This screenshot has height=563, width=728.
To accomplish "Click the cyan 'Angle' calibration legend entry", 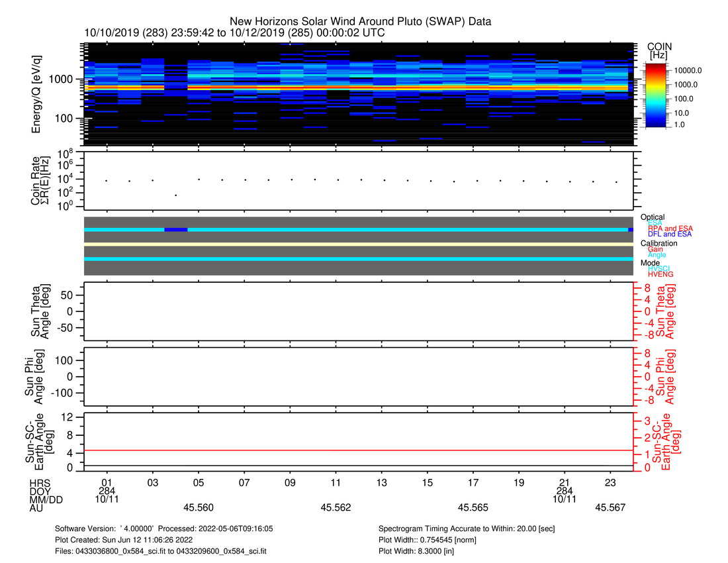I will pyautogui.click(x=657, y=255).
